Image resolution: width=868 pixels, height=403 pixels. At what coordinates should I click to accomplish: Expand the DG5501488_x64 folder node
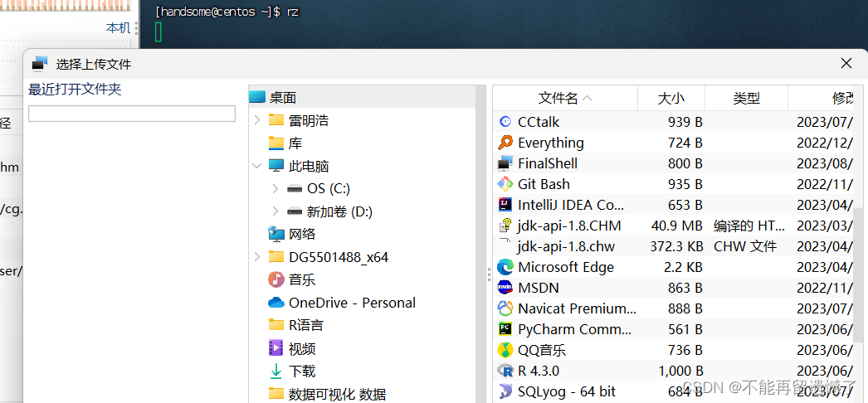257,257
